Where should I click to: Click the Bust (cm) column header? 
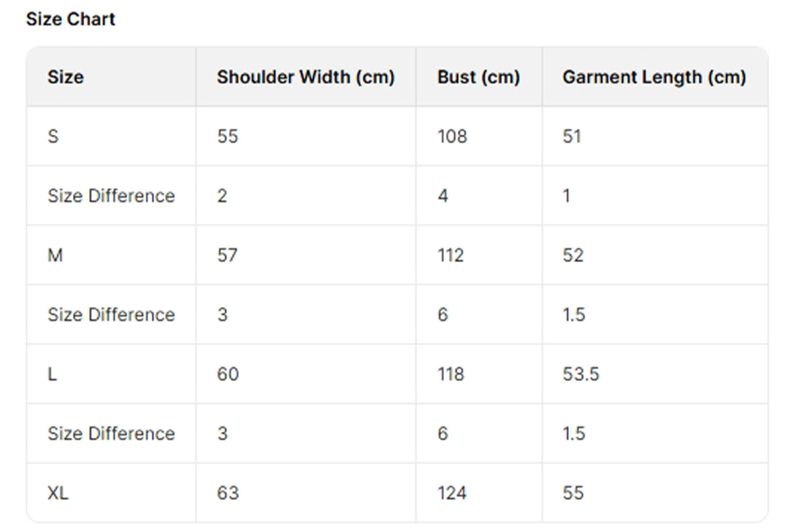coord(478,77)
